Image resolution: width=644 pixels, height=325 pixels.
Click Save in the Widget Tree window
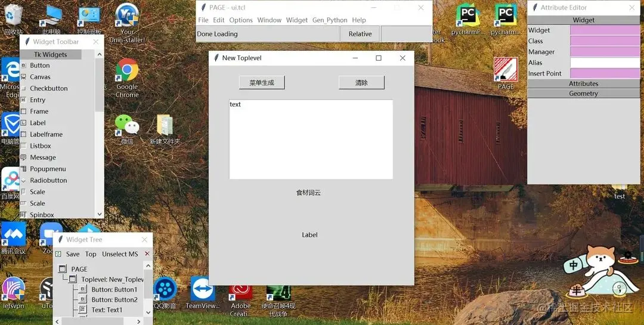click(x=73, y=254)
